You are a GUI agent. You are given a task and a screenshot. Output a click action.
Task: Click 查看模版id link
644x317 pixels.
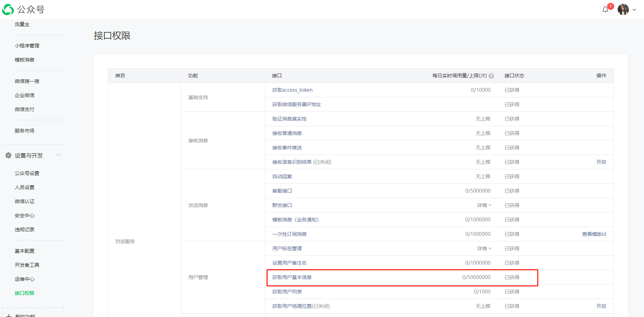click(x=594, y=234)
